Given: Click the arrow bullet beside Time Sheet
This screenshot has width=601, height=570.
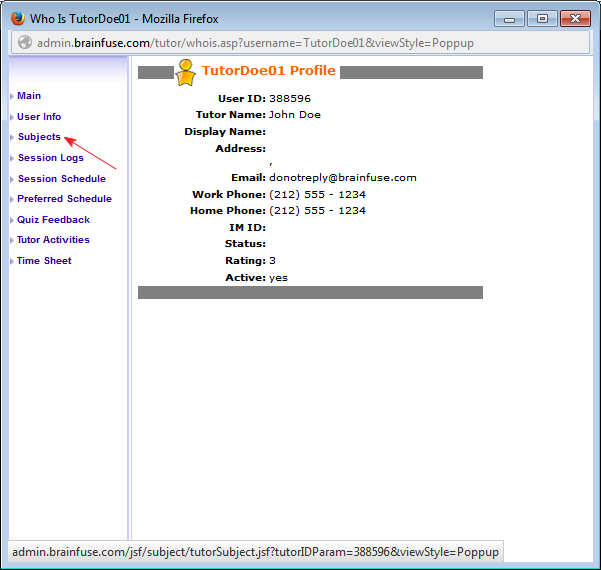Looking at the screenshot, I should tap(11, 262).
